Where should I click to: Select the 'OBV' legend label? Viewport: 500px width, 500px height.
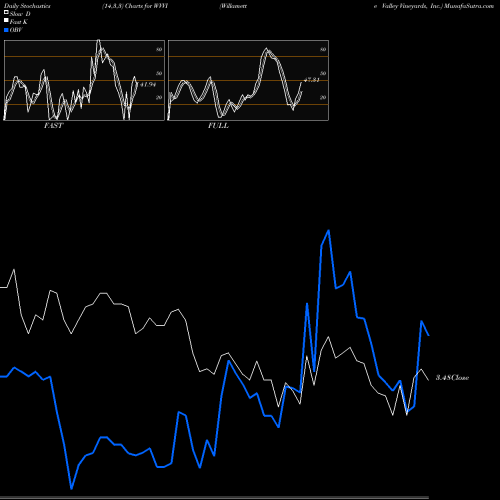(x=16, y=30)
